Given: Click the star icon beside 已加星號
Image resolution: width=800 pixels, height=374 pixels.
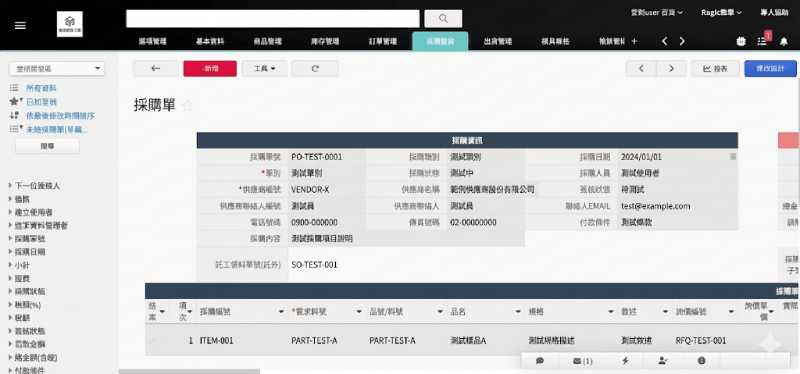Looking at the screenshot, I should [14, 102].
